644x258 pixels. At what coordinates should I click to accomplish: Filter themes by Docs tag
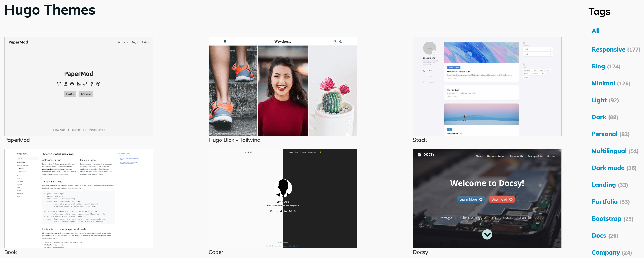tap(605, 236)
